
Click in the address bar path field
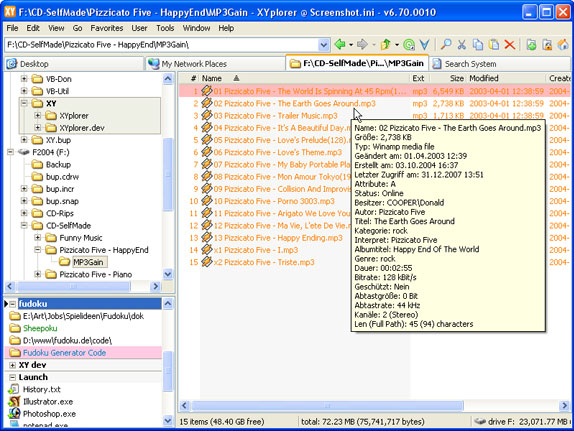[x=161, y=45]
